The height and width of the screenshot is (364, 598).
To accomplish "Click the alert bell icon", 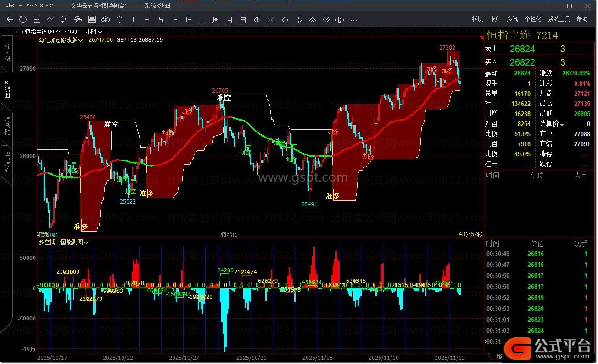I will point(119,20).
